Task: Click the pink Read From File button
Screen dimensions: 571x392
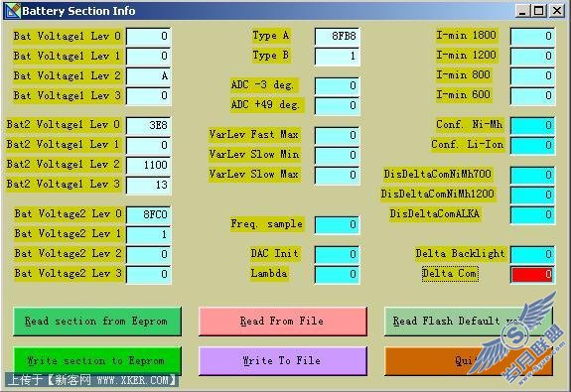Action: click(x=283, y=322)
